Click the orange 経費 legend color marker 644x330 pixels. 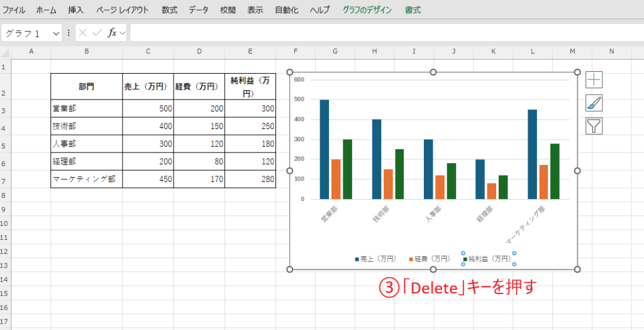pyautogui.click(x=411, y=259)
